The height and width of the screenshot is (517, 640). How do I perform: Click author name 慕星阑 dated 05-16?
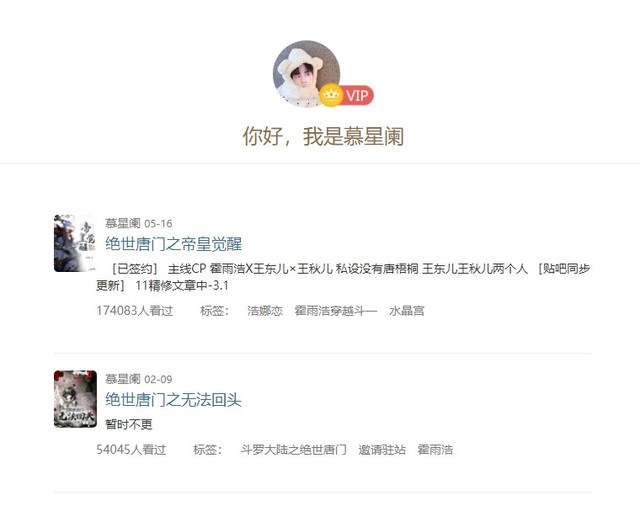pos(122,223)
